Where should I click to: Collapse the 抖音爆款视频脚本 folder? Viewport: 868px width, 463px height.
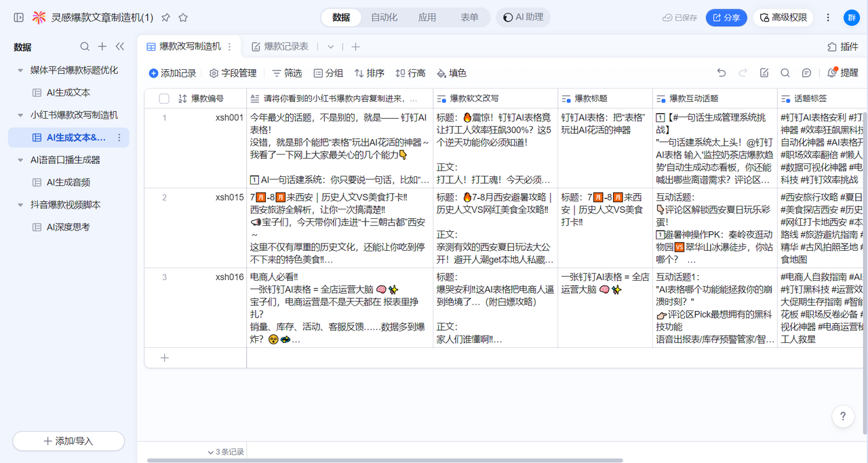coord(20,205)
